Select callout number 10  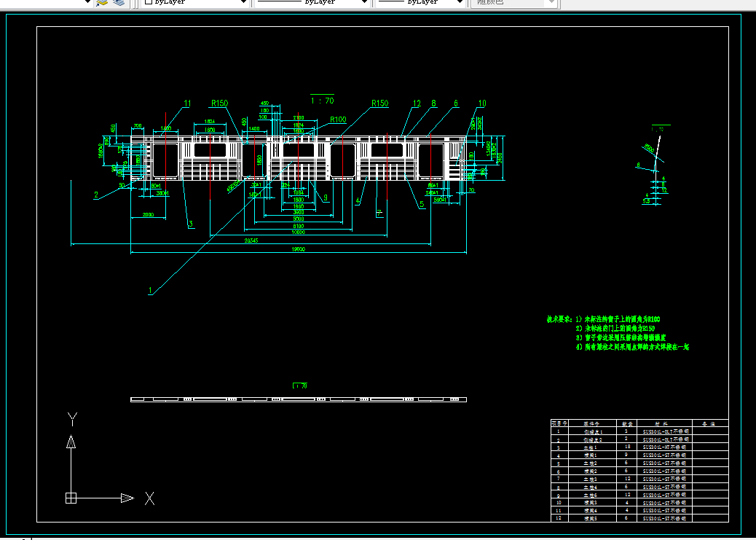click(482, 103)
